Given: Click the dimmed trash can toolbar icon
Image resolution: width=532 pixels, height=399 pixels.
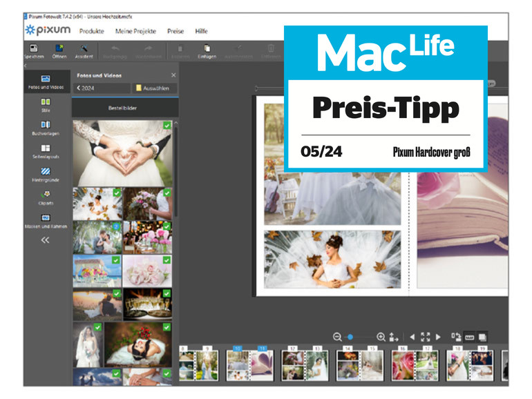Looking at the screenshot, I should (271, 48).
